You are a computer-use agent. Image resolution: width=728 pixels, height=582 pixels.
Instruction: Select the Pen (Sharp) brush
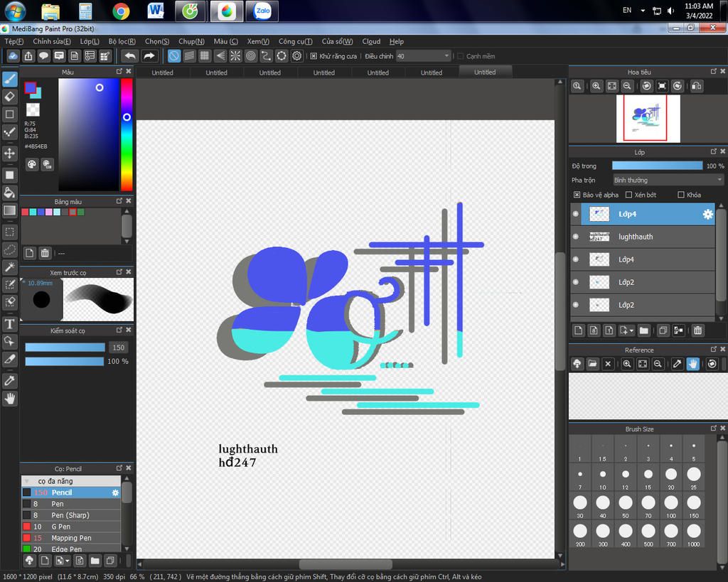click(71, 515)
